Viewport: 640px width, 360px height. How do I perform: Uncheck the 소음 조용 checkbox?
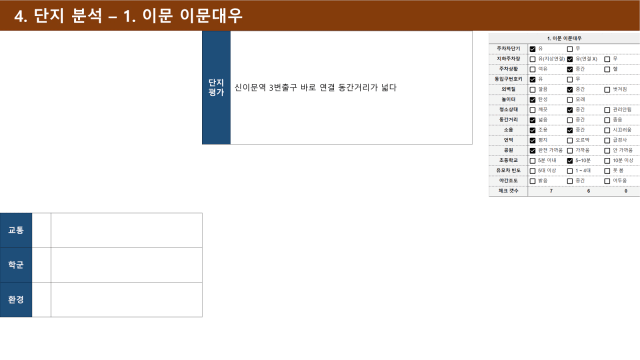point(532,130)
